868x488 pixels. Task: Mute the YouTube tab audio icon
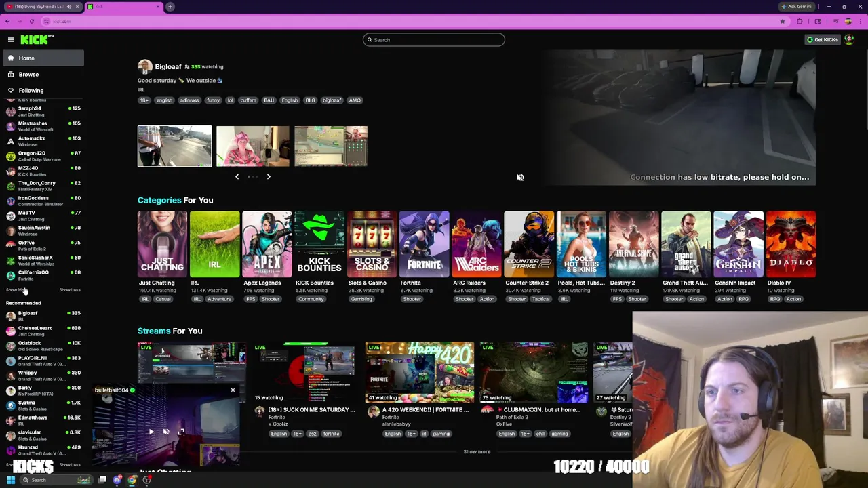coord(69,7)
